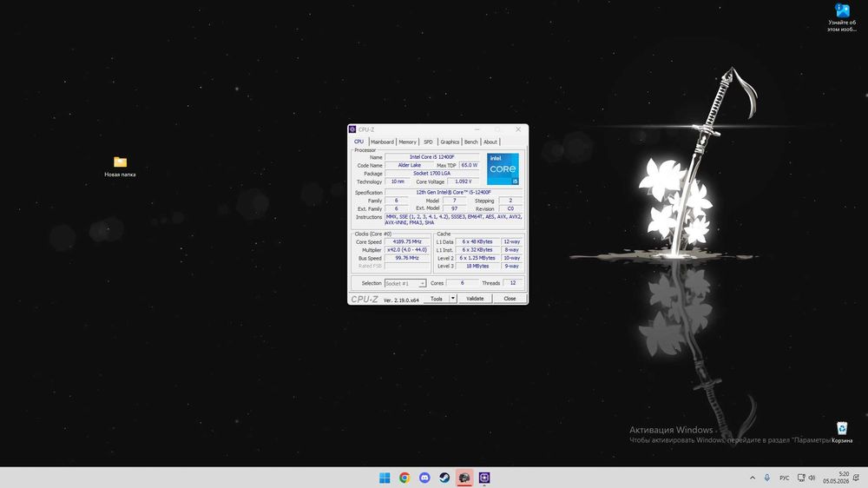Select the CPU-Z taskbar icon

(x=484, y=478)
